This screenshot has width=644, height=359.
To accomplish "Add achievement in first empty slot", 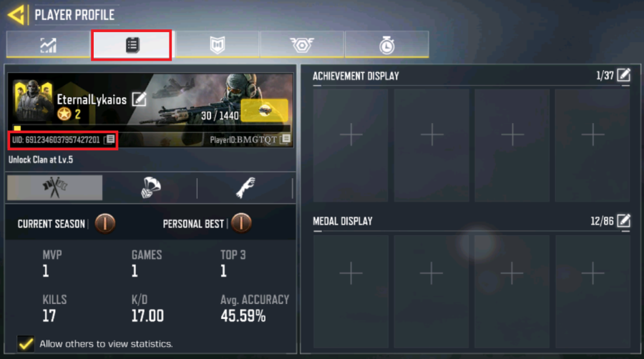I will 351,134.
